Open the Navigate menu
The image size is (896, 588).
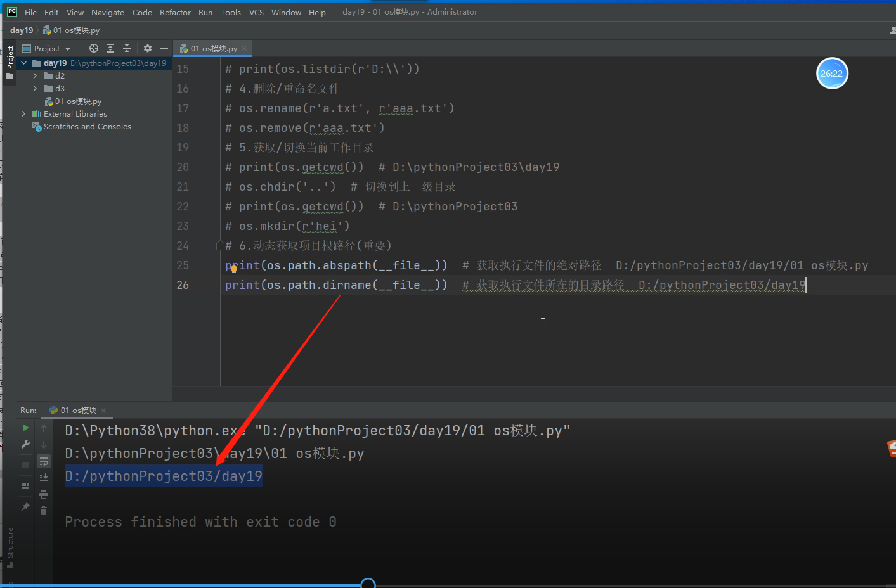pyautogui.click(x=108, y=12)
